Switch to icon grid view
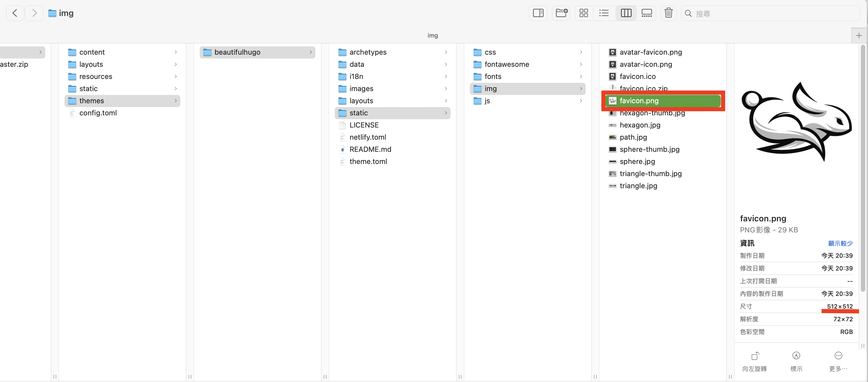The width and height of the screenshot is (868, 382). (x=584, y=13)
